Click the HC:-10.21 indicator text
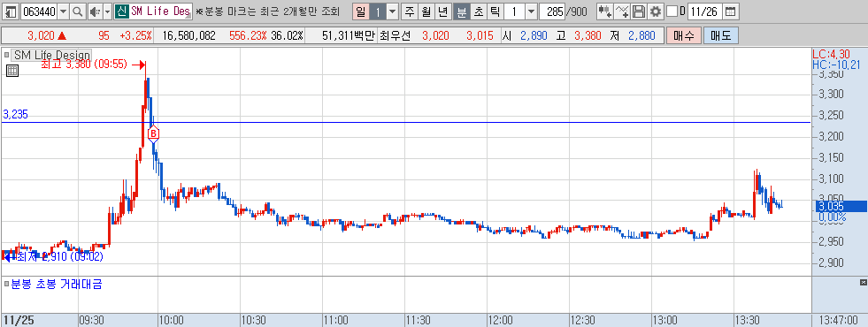The width and height of the screenshot is (868, 327). tap(836, 65)
